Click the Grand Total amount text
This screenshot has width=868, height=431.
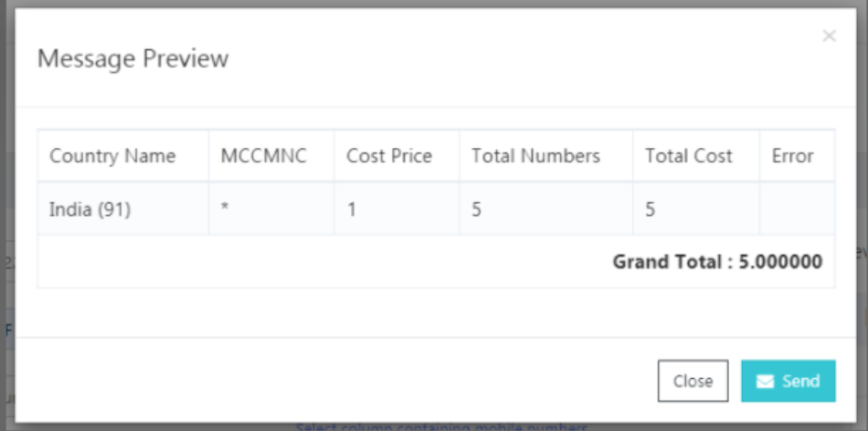[717, 262]
